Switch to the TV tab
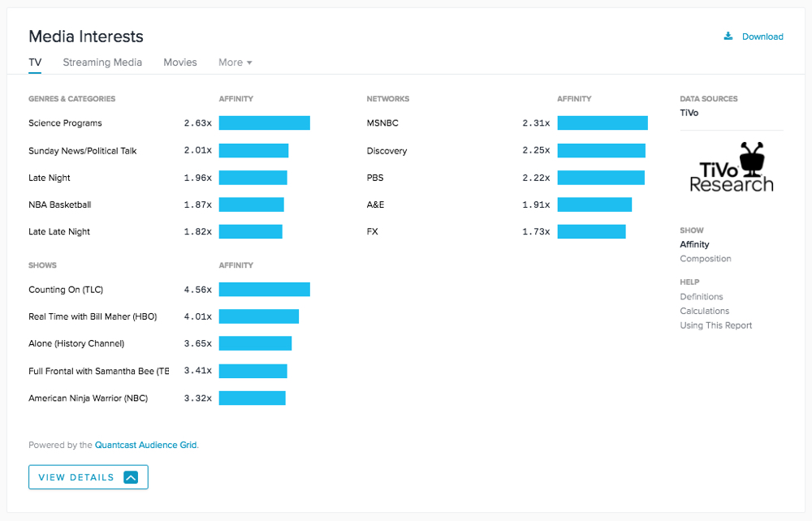Screen dimensions: 812x521 (35, 62)
